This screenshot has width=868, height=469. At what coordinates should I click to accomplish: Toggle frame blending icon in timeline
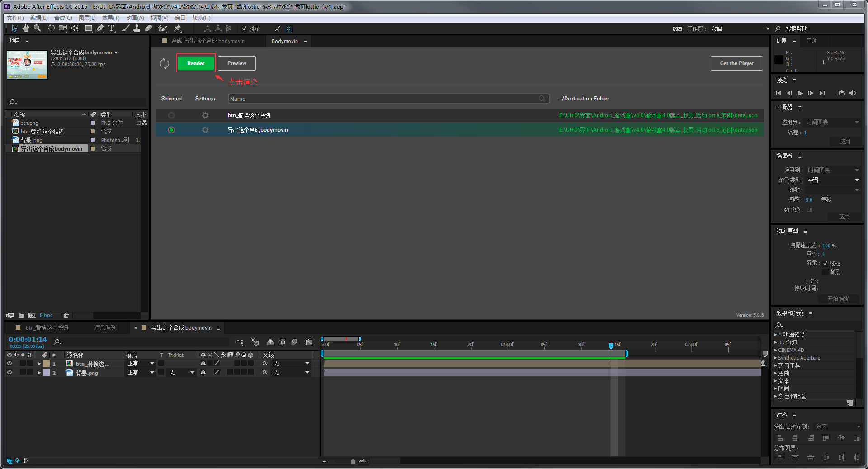(x=282, y=342)
